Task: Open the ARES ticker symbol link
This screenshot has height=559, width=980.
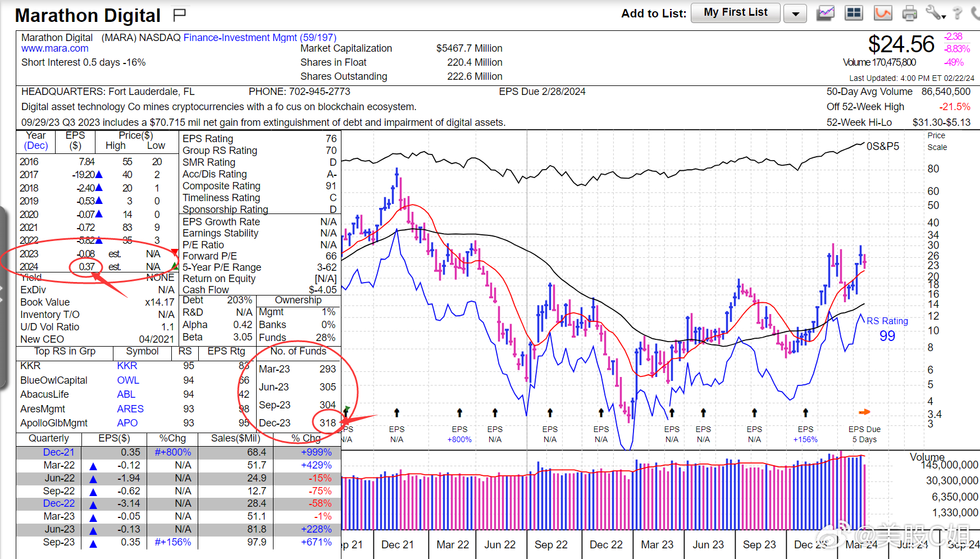Action: pyautogui.click(x=130, y=409)
